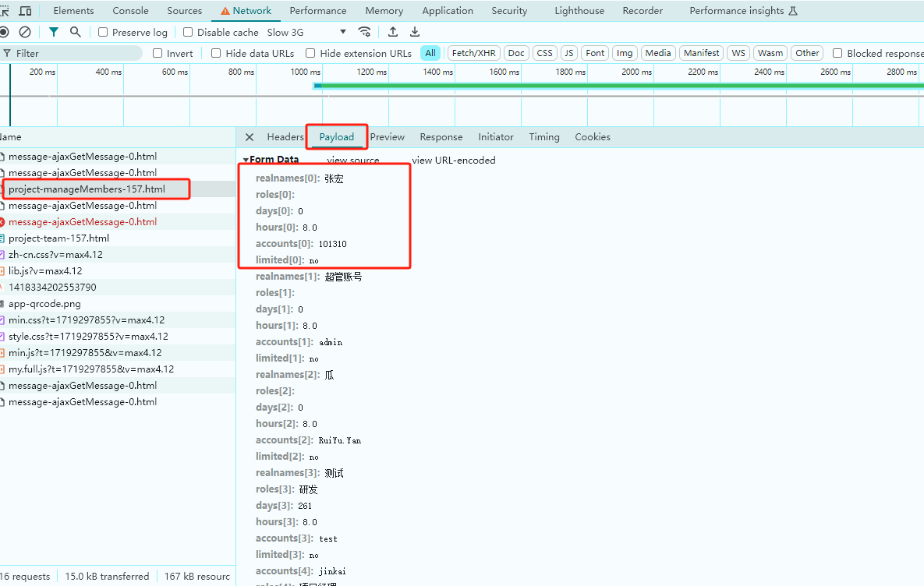Open the Console panel tab
Image resolution: width=924 pixels, height=586 pixels.
[130, 11]
